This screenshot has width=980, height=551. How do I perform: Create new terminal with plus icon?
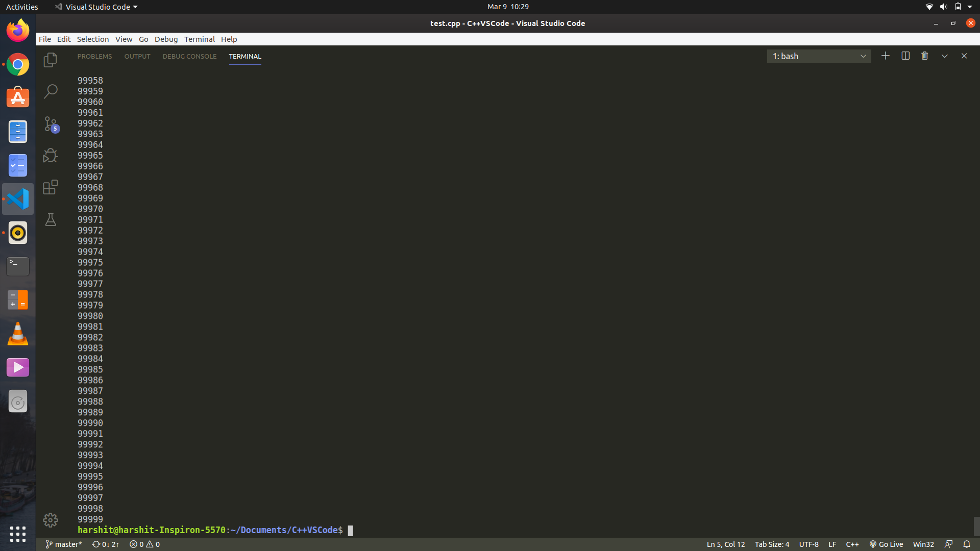point(885,56)
